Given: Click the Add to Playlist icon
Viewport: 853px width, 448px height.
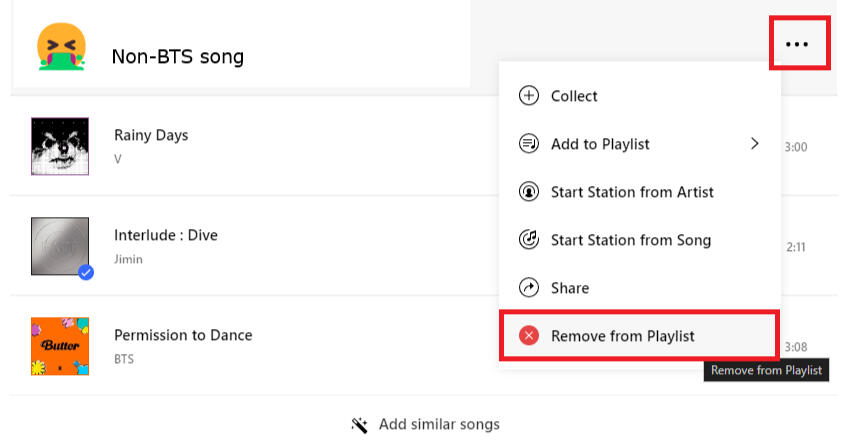Looking at the screenshot, I should tap(529, 144).
